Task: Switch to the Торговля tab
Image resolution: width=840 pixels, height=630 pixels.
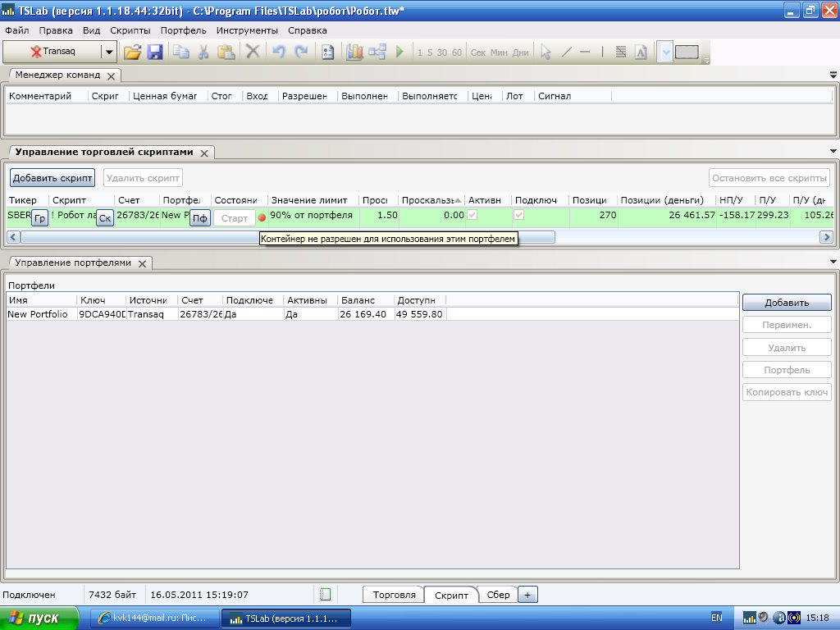Action: tap(394, 595)
